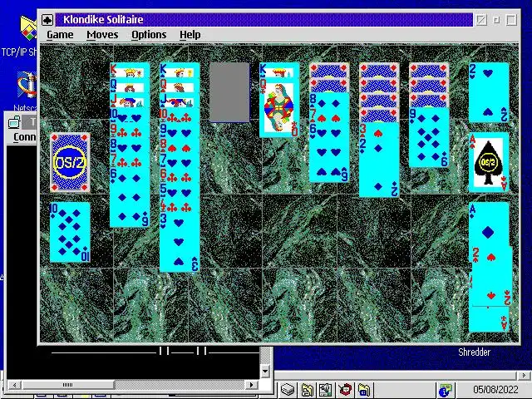Select the blue King in fourth column
Screen dimensions: 532x399
coord(279,70)
